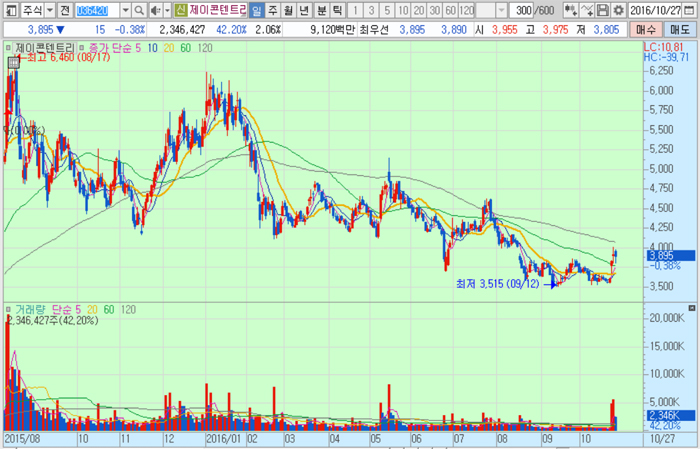Open the stock code history dropdown
This screenshot has height=449, width=700.
coord(125,10)
